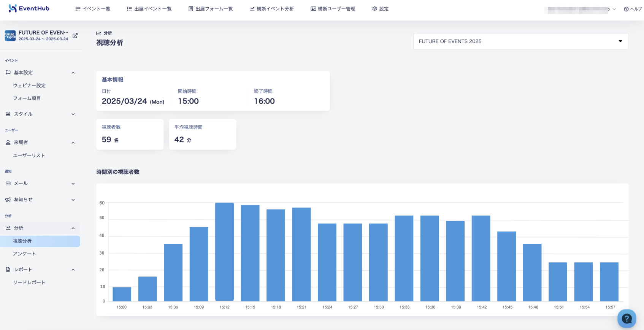Expand the スタイル section chevron
Screen dimensions: 644x330
point(73,114)
